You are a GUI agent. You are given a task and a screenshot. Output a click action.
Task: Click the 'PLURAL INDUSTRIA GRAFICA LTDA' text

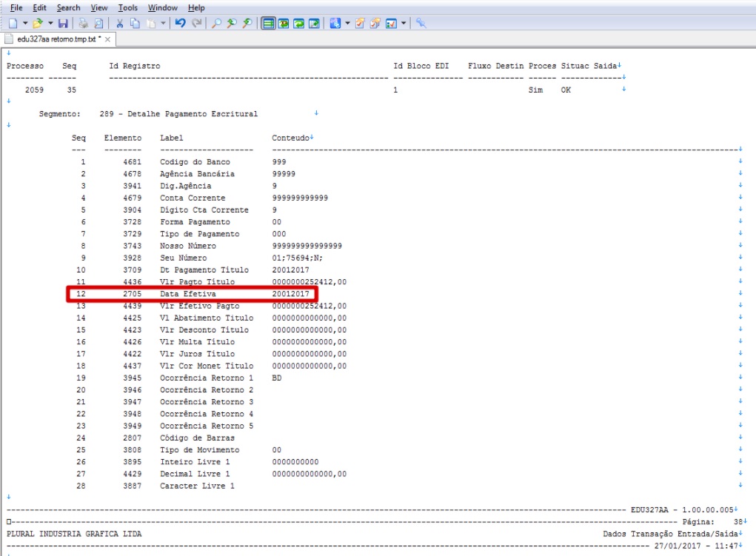74,534
